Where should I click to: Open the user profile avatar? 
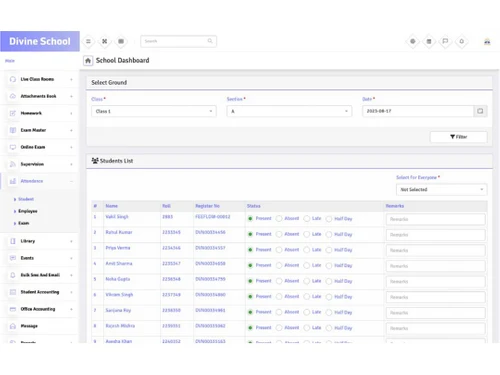pyautogui.click(x=487, y=42)
